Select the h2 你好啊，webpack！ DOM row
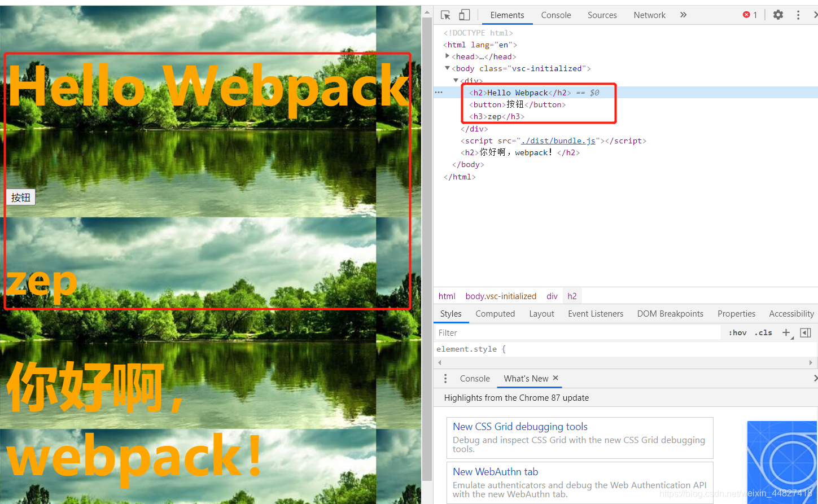Image resolution: width=818 pixels, height=504 pixels. click(625, 152)
